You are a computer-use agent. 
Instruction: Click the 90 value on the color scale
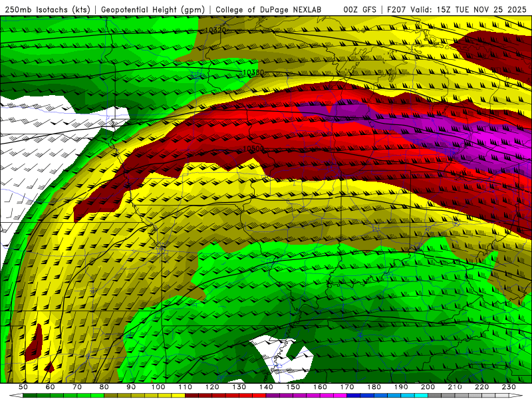click(131, 387)
